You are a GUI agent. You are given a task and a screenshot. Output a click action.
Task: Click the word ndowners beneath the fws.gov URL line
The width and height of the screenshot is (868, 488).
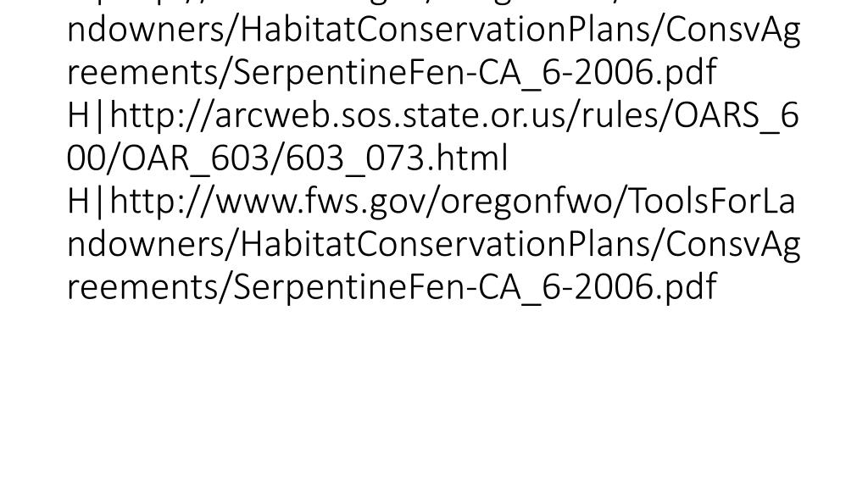click(146, 244)
